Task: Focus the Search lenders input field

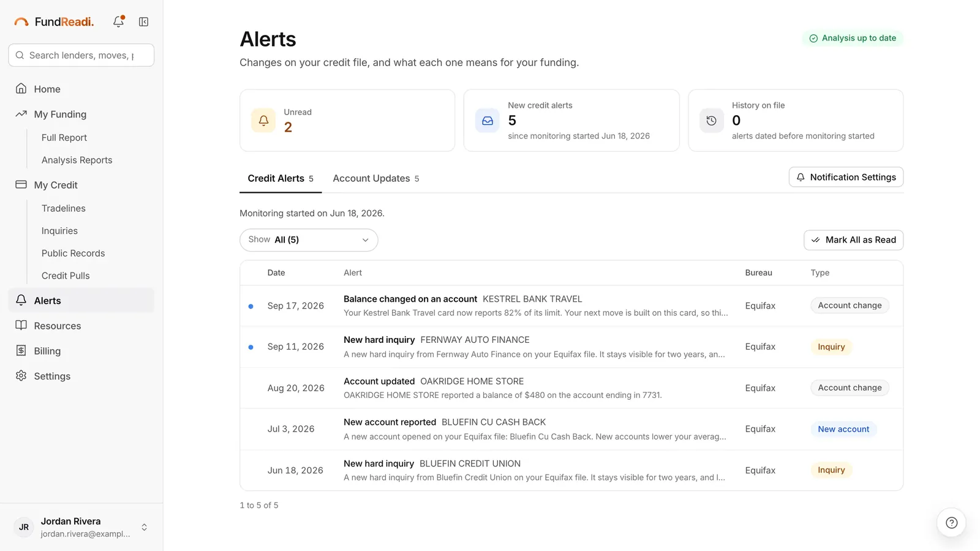Action: 81,55
